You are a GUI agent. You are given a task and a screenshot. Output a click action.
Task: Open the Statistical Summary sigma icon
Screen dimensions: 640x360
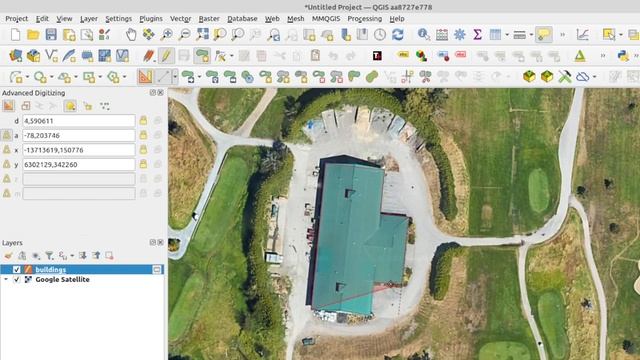click(477, 35)
